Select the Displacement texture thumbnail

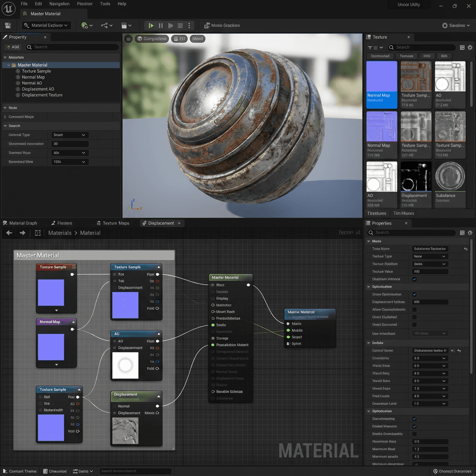pyautogui.click(x=416, y=185)
